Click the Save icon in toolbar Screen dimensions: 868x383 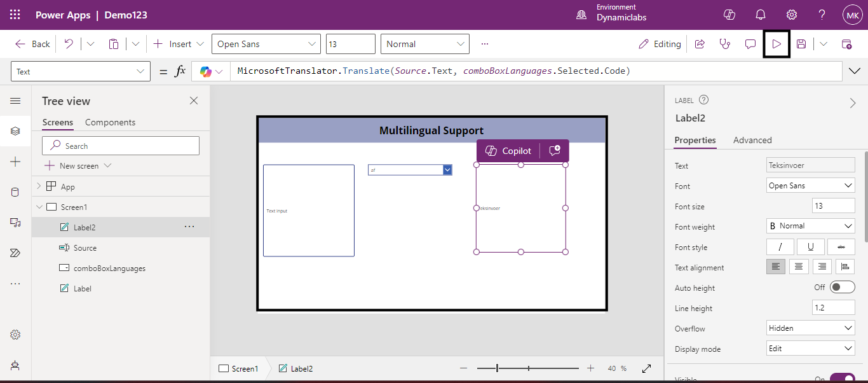pyautogui.click(x=801, y=44)
